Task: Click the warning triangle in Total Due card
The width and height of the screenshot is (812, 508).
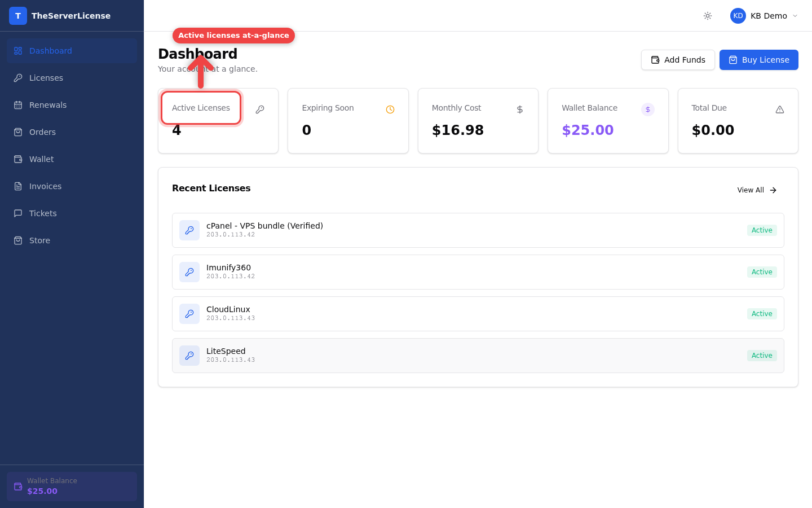Action: coord(780,110)
